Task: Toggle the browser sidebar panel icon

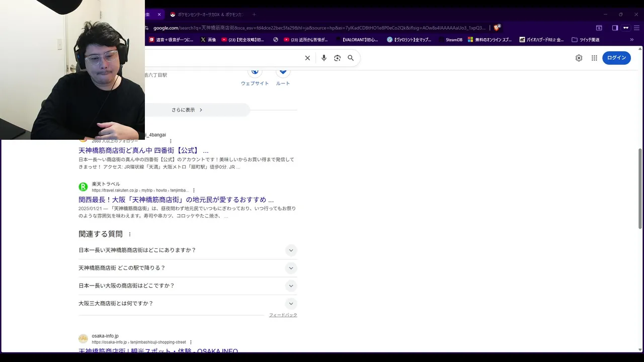Action: point(615,28)
